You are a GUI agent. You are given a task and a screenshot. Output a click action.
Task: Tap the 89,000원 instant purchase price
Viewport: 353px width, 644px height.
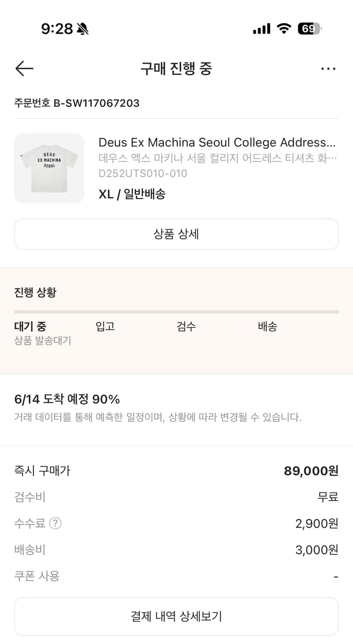[x=311, y=471]
